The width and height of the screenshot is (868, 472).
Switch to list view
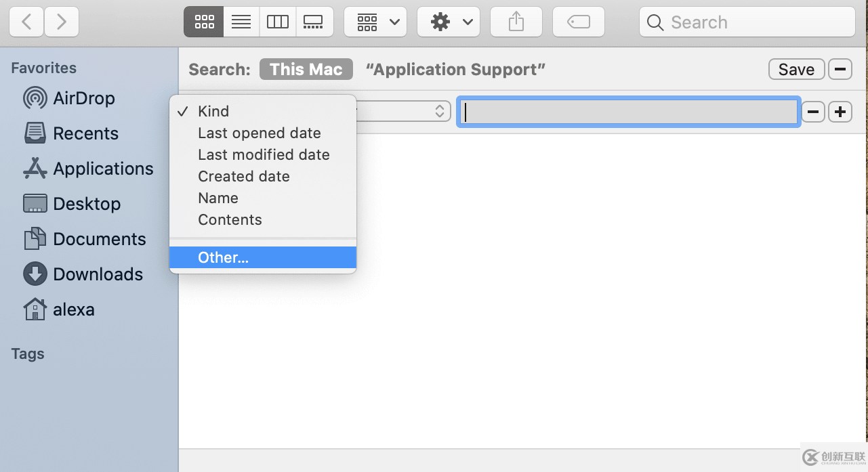tap(241, 22)
